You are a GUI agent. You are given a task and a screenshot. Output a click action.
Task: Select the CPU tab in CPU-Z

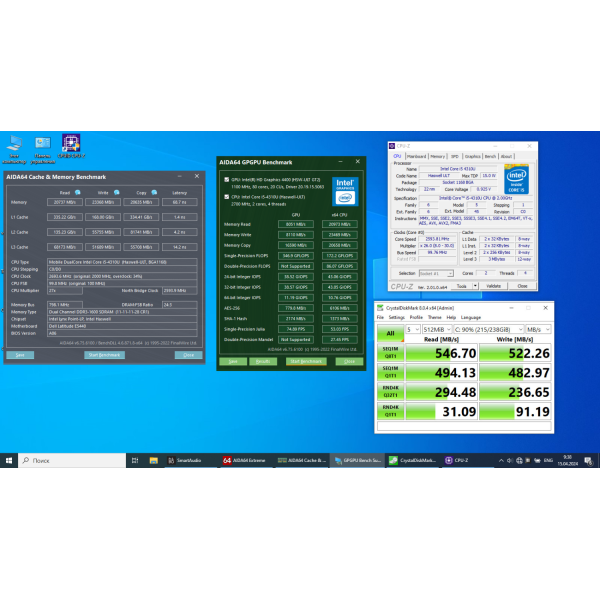(397, 156)
